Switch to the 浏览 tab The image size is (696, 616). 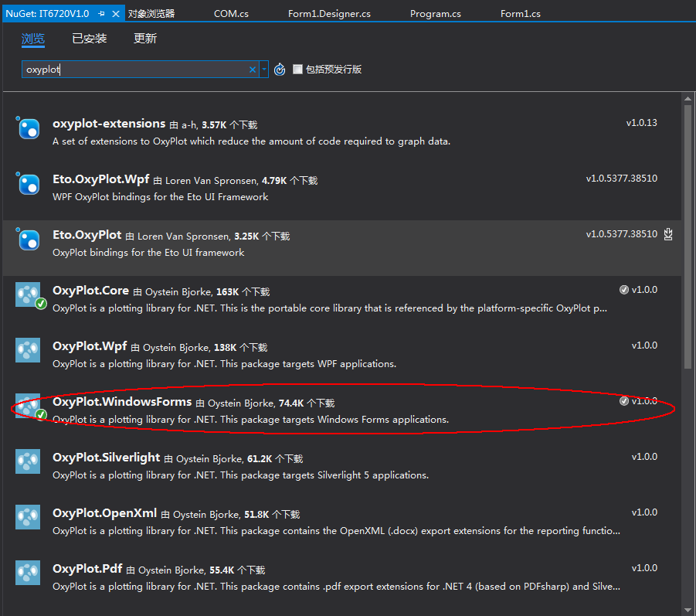33,39
